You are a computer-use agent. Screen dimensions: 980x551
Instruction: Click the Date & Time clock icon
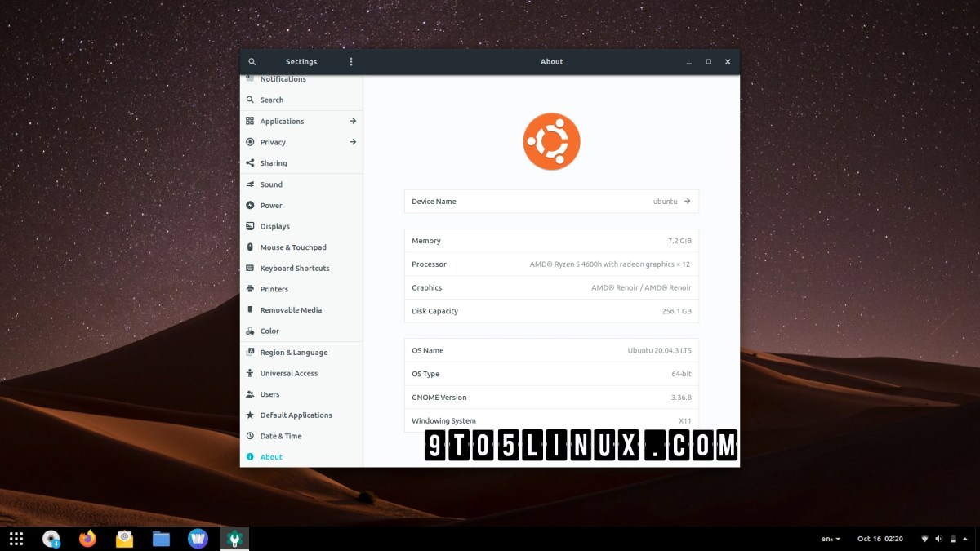click(250, 436)
